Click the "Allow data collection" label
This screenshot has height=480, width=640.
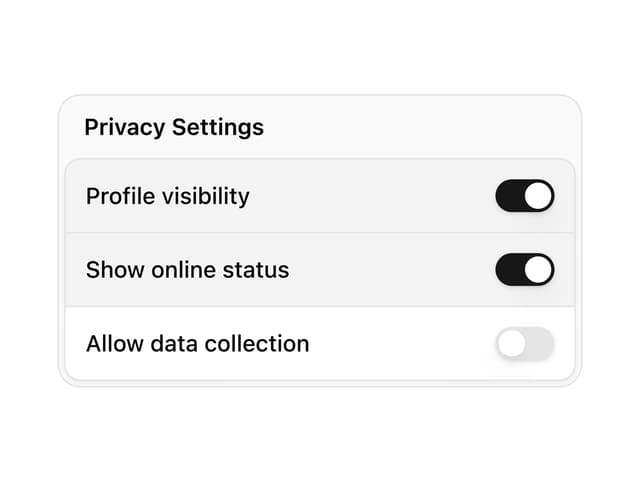coord(198,344)
